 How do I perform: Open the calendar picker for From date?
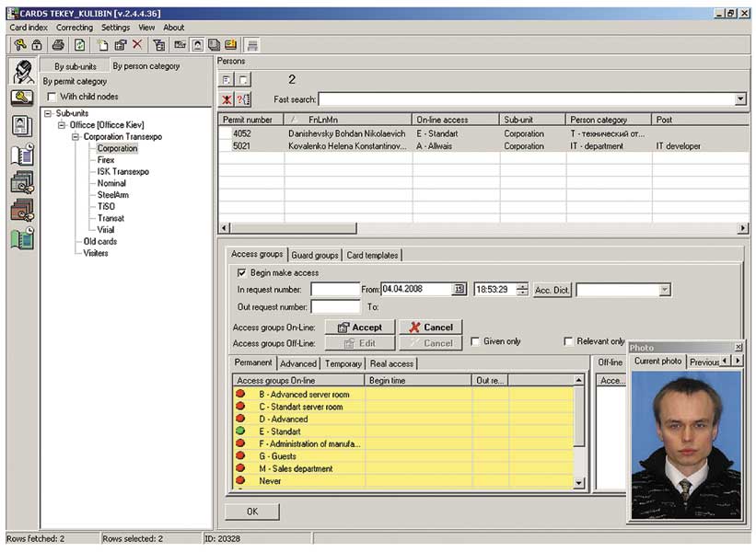point(459,290)
